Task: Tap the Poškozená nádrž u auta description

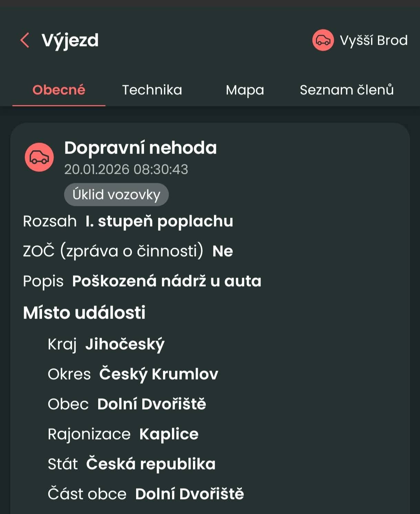Action: click(167, 281)
